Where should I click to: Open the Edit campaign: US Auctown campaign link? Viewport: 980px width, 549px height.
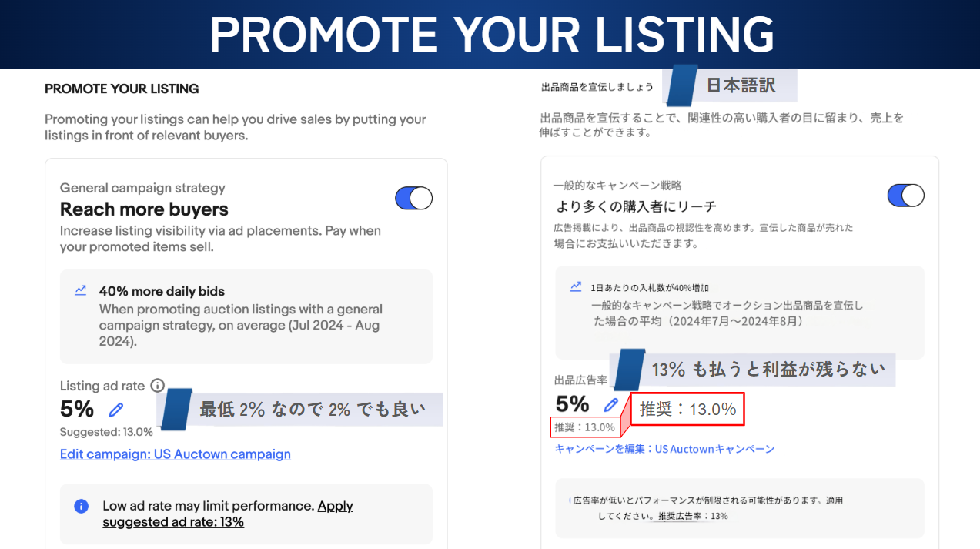tap(176, 454)
